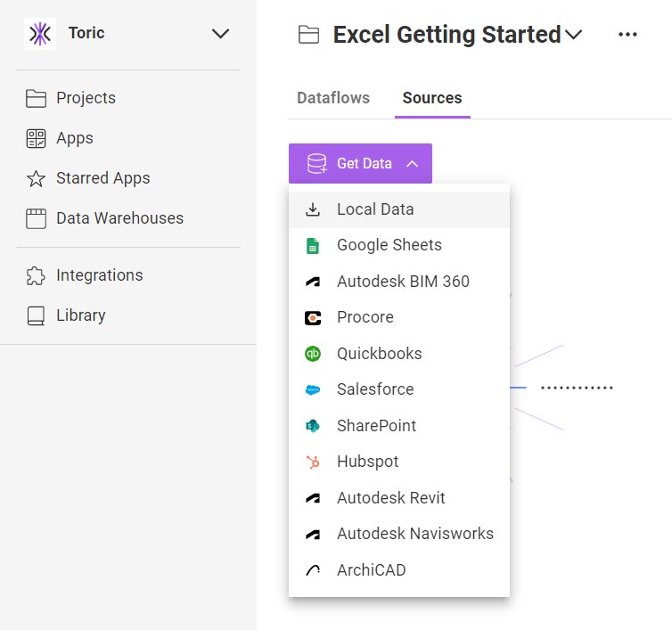Collapse the Get Data dropdown button
Image resolution: width=672 pixels, height=630 pixels.
360,164
